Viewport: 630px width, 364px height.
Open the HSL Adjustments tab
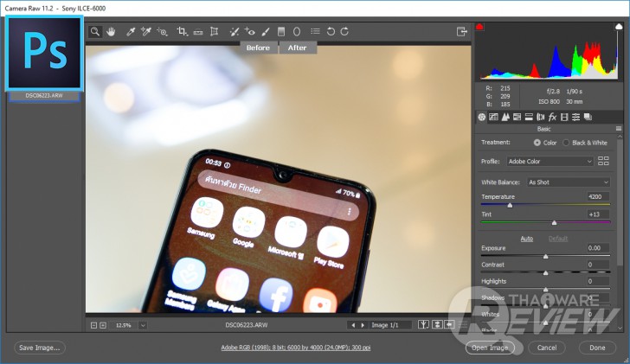coord(517,118)
